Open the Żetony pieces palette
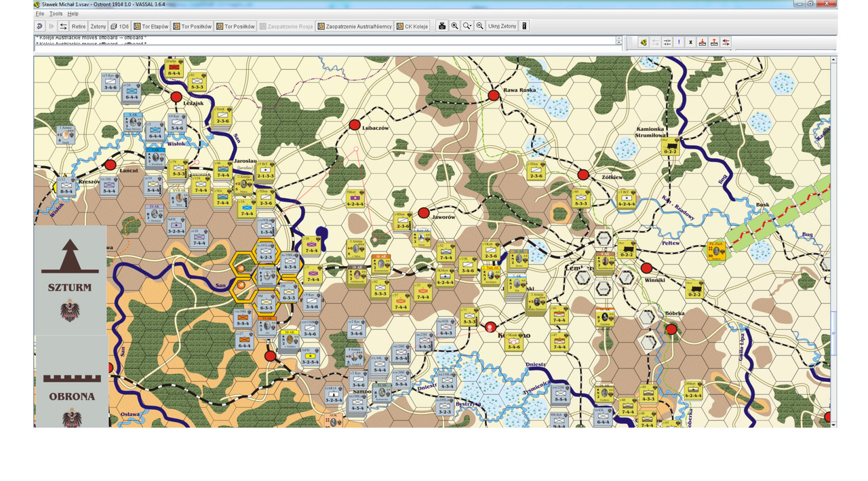This screenshot has width=868, height=481. point(98,26)
